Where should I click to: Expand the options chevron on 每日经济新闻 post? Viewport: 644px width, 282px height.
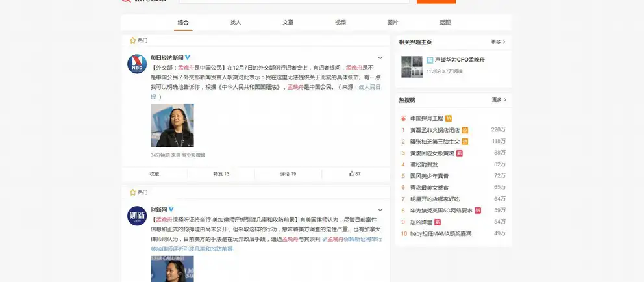pos(381,57)
